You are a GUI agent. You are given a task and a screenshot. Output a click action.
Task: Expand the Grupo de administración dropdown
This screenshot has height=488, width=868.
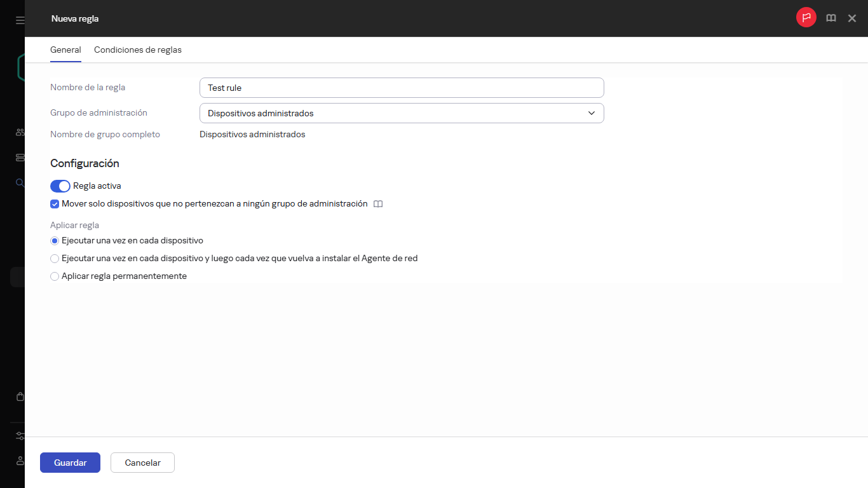click(401, 113)
